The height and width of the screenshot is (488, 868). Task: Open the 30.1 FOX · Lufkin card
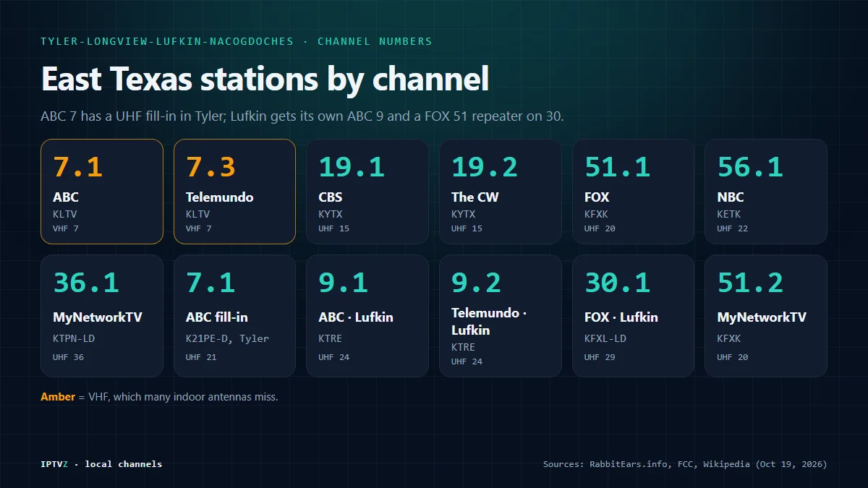coord(633,316)
